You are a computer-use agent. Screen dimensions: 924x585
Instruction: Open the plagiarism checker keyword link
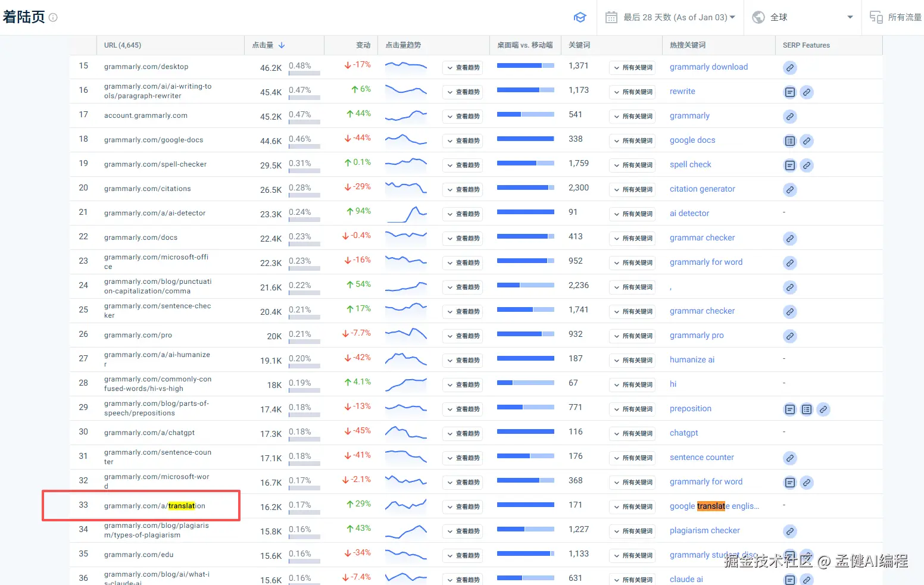(x=704, y=531)
